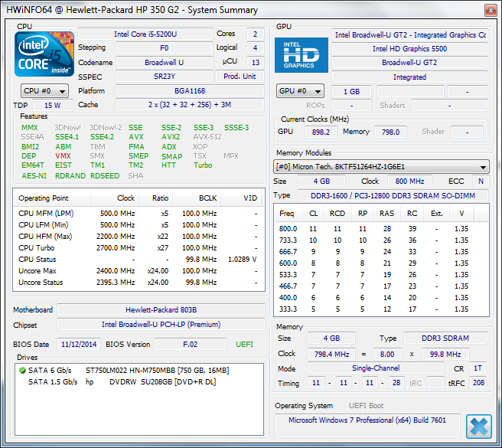This screenshot has height=448, width=502.
Task: Click the Operating Point column header
Action: tap(52, 198)
